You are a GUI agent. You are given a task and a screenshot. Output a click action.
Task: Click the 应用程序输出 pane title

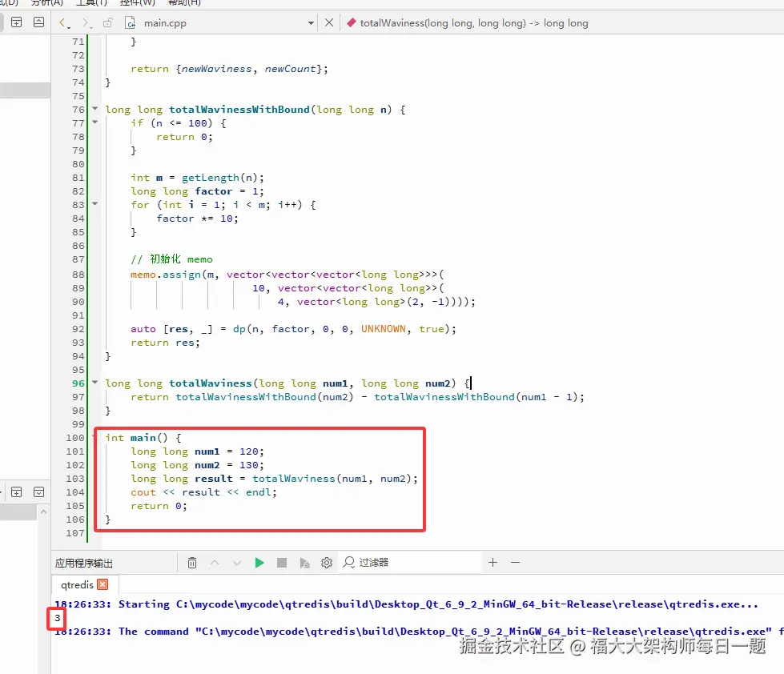84,563
